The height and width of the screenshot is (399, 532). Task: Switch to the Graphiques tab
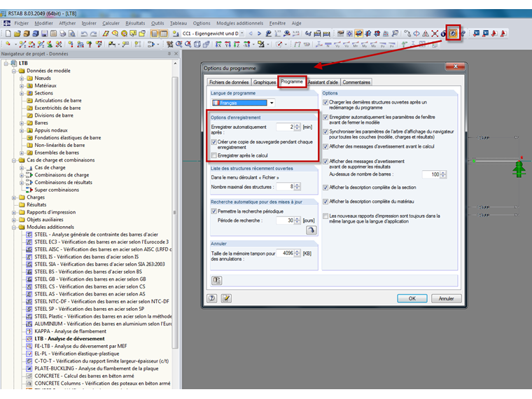click(x=265, y=82)
